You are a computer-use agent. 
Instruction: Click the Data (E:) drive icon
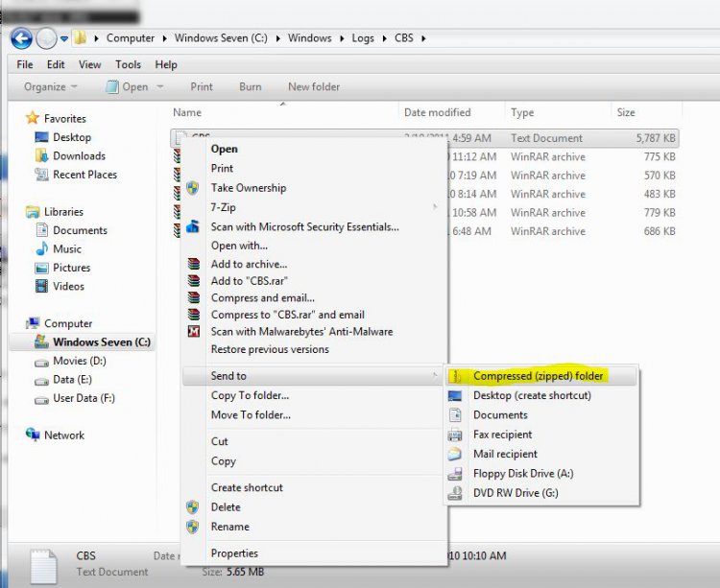pos(42,381)
